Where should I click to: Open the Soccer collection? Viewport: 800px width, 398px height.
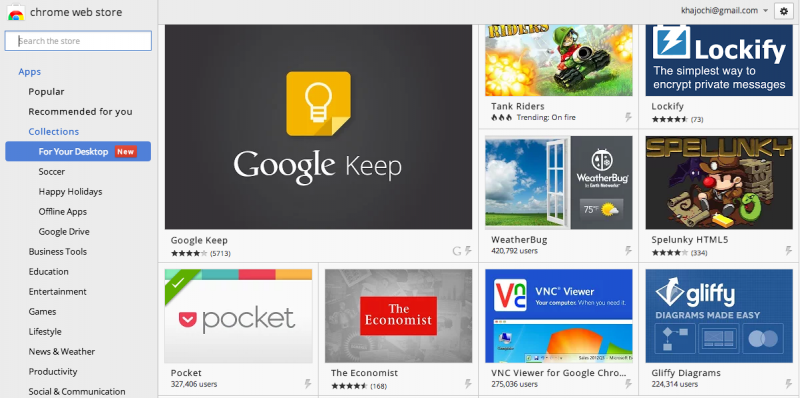click(x=52, y=172)
